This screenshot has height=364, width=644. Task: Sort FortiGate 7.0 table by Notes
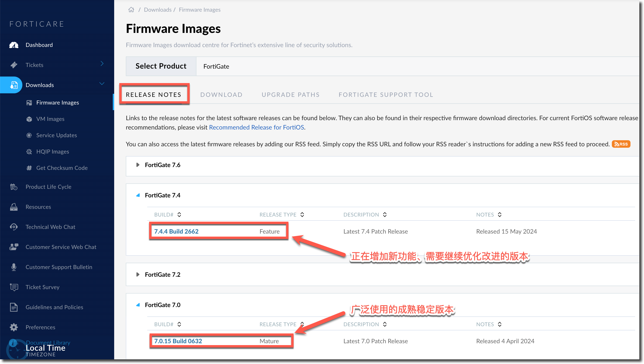500,324
